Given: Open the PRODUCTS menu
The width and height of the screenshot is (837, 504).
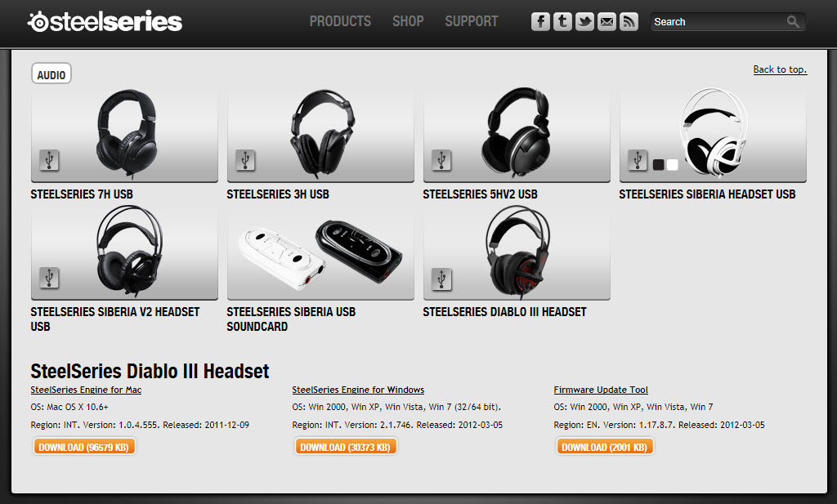Looking at the screenshot, I should (x=340, y=21).
